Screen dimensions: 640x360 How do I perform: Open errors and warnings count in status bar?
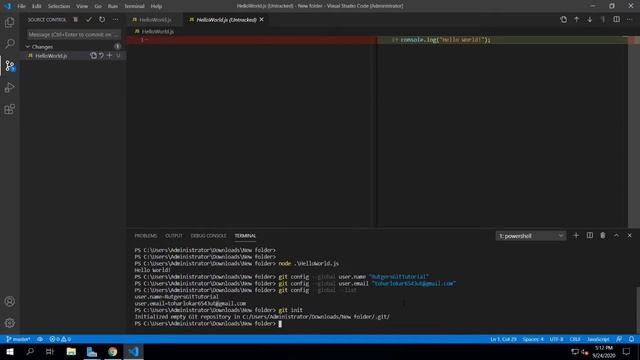60,339
